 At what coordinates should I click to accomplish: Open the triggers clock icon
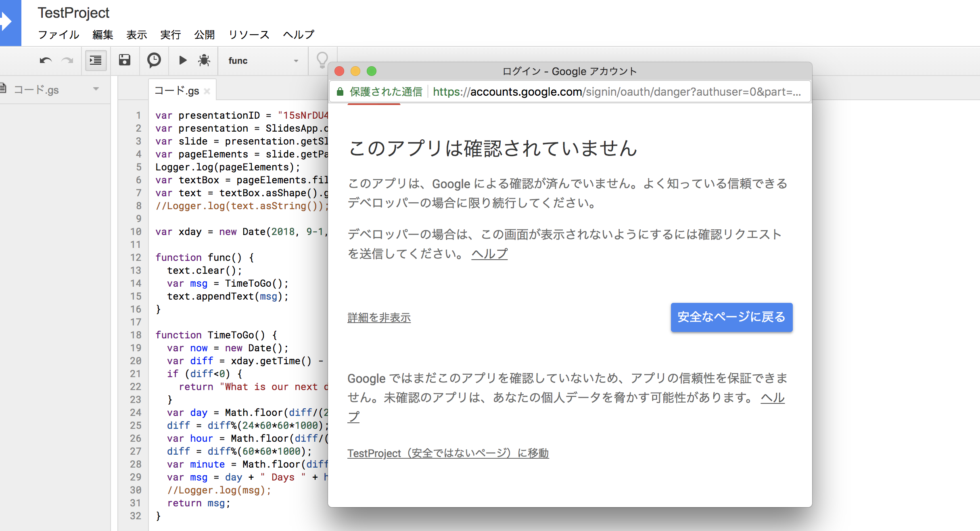click(x=154, y=60)
